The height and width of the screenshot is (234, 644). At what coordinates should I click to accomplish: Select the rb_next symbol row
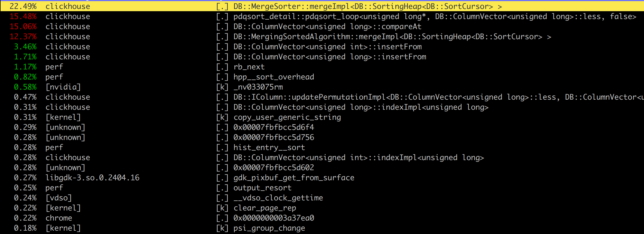click(249, 67)
